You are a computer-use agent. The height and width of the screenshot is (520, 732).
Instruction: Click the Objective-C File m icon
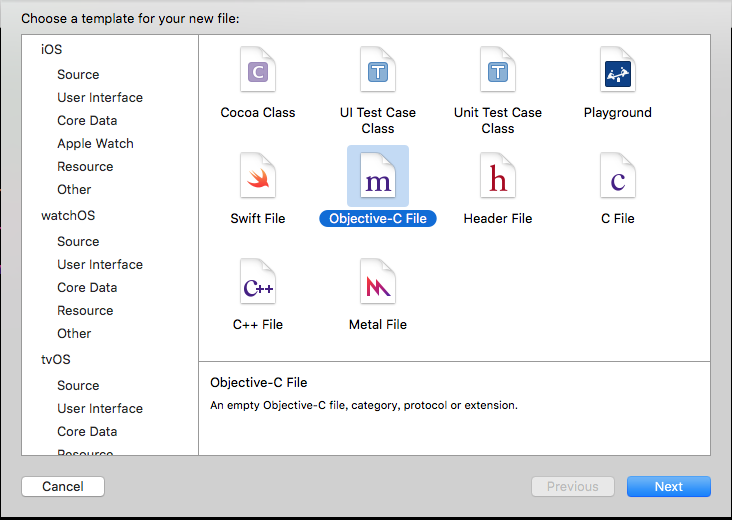tap(378, 176)
